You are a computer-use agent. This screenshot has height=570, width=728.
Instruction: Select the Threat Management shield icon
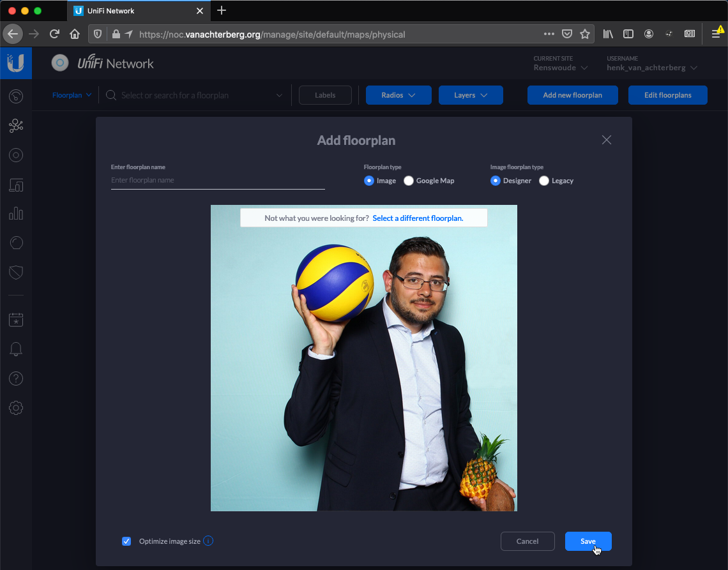coord(16,272)
